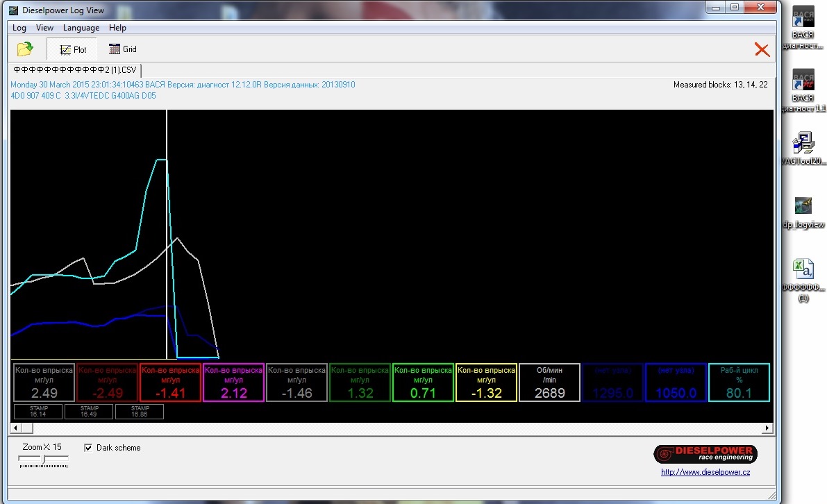Click the Dieselpower race engineering logo
Image resolution: width=827 pixels, height=504 pixels.
point(705,455)
